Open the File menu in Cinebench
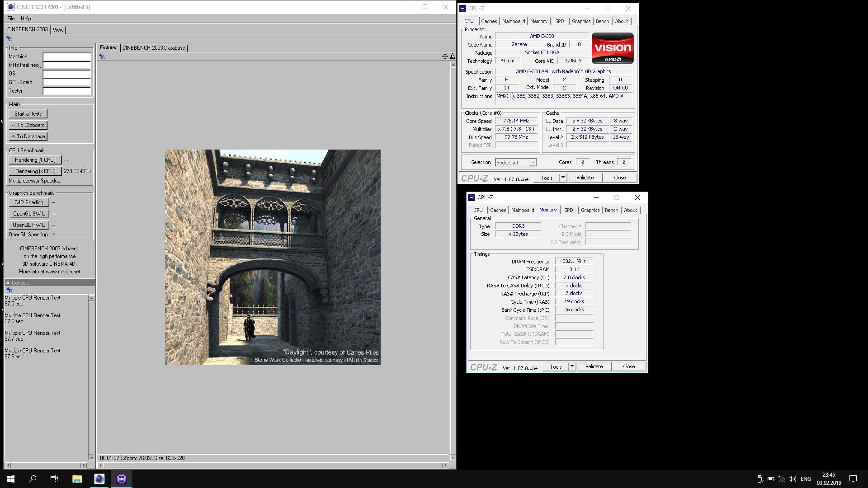Viewport: 868px width, 488px height. click(11, 19)
